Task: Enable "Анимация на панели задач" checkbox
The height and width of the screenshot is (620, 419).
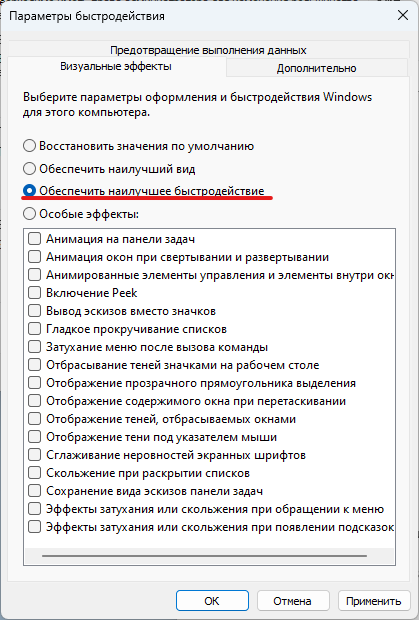Action: click(34, 239)
